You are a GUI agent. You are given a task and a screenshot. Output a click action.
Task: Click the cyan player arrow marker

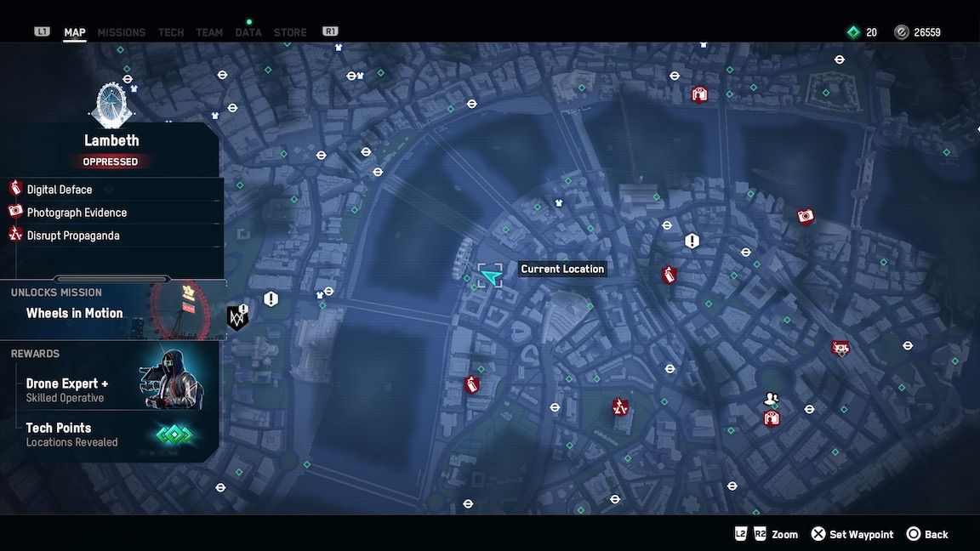click(x=491, y=275)
